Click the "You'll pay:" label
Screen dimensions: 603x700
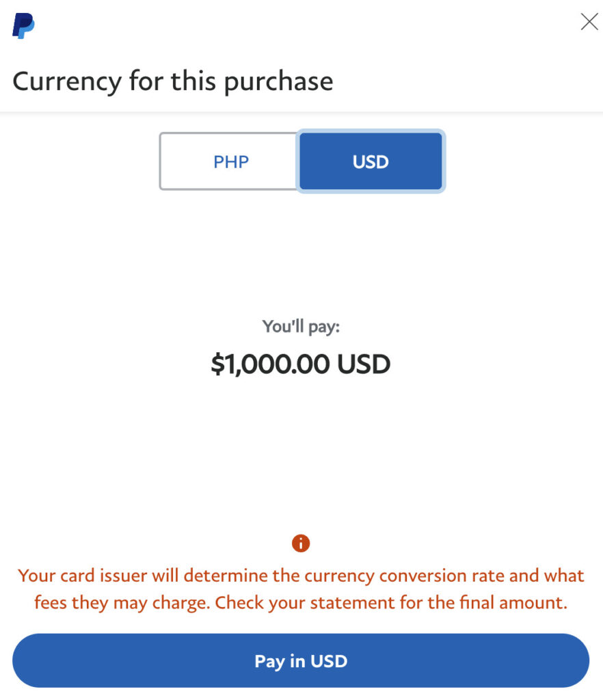(x=301, y=327)
